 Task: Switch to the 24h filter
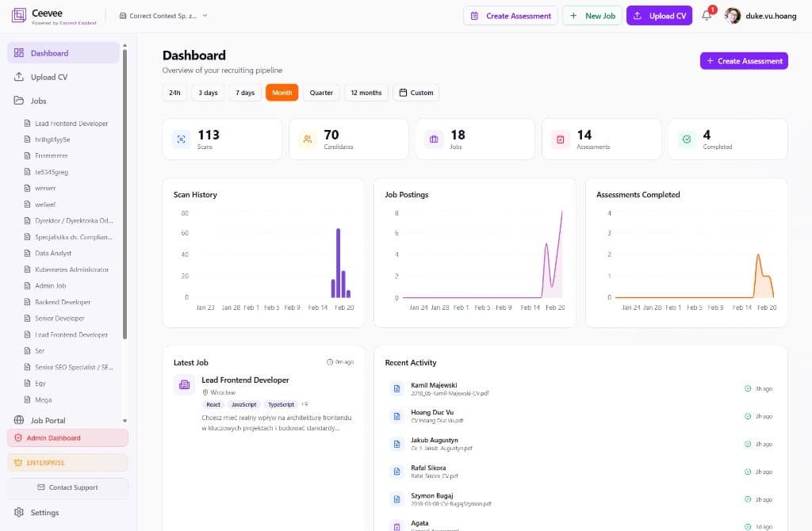pyautogui.click(x=174, y=93)
